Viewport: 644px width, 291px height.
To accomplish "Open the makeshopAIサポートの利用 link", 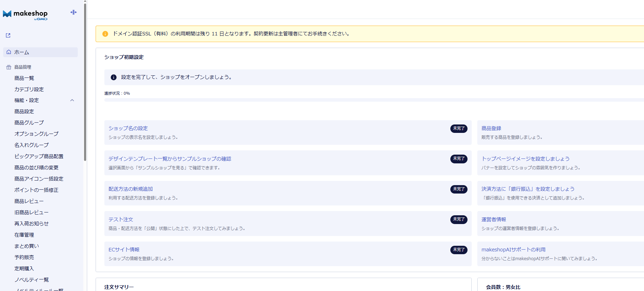I will 513,250.
